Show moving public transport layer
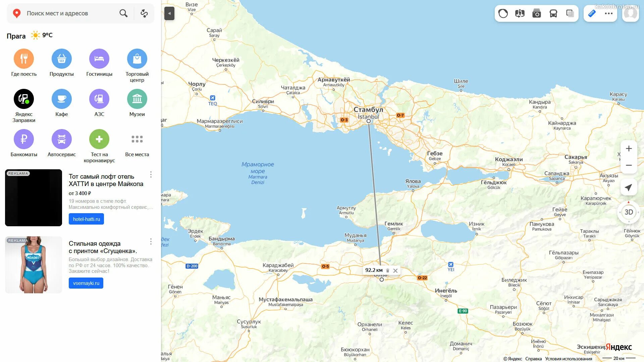The image size is (644, 362). click(x=553, y=13)
